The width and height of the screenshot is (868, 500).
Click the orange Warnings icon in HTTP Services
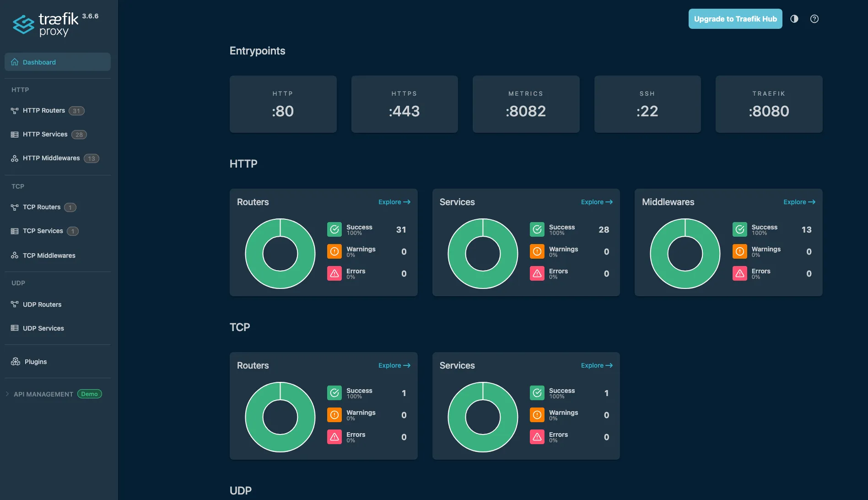tap(537, 251)
